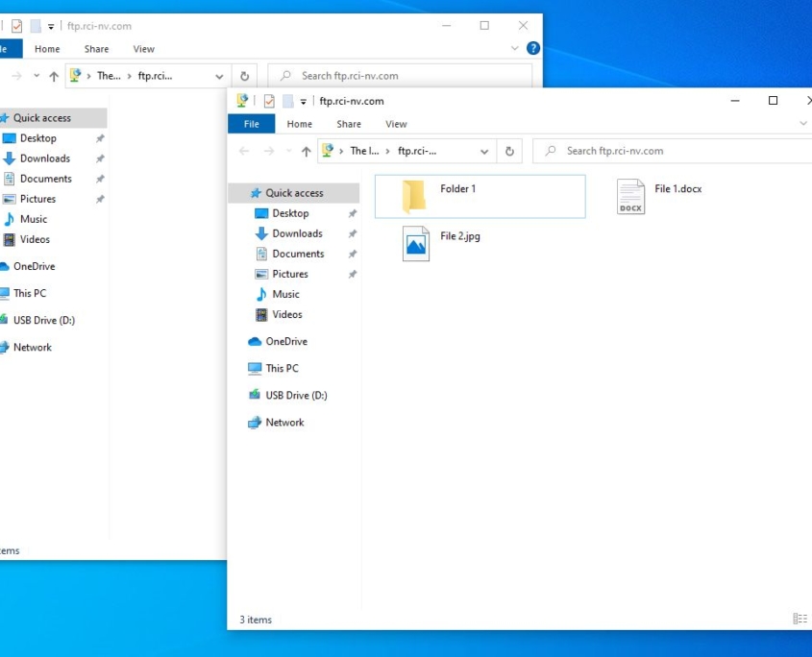Click the ftp.rci-... breadcrumb in front window address bar
Viewport: 812px width, 657px height.
pos(417,151)
